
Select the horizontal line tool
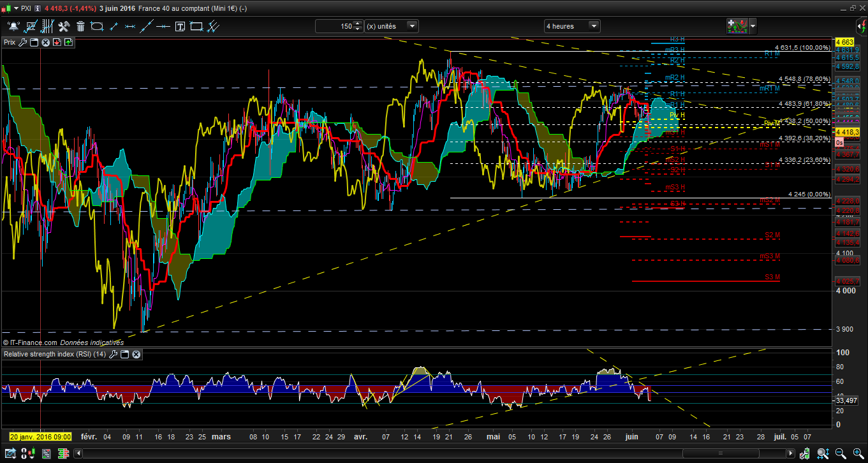pos(163,26)
